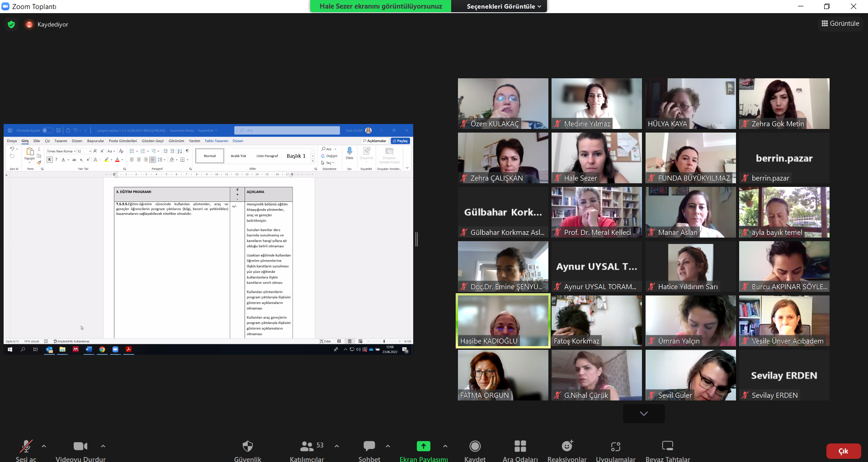Leave meeting with red Çık button
The width and height of the screenshot is (868, 462).
(844, 451)
